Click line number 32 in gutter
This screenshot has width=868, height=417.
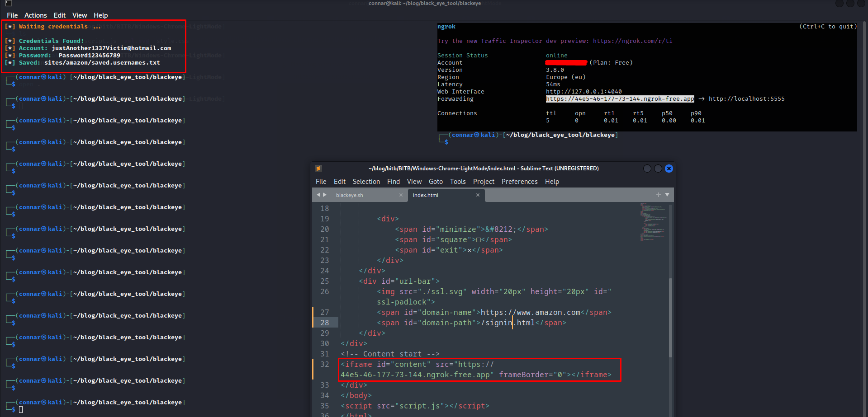pyautogui.click(x=325, y=364)
